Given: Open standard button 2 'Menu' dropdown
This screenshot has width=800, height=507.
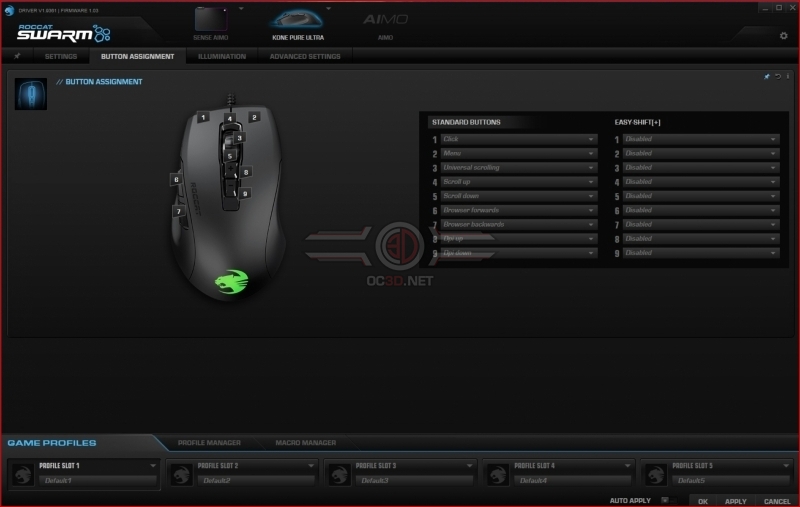Looking at the screenshot, I should click(518, 154).
